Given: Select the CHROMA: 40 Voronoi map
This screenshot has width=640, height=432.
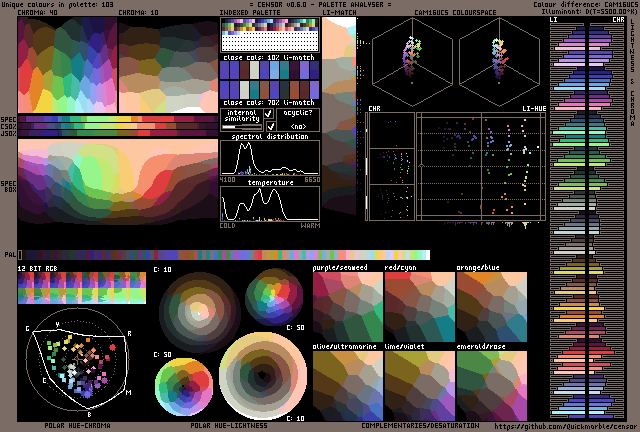Looking at the screenshot, I should (x=67, y=65).
